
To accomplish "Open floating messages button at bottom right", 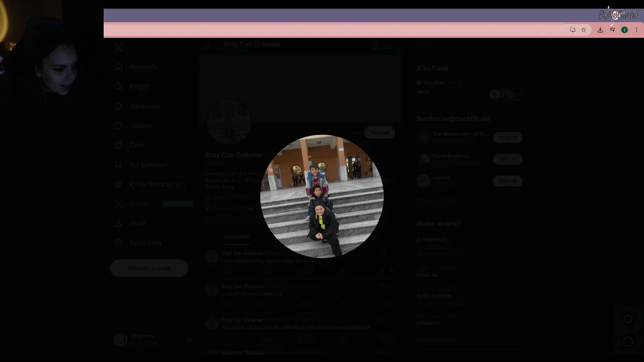I will pyautogui.click(x=628, y=342).
